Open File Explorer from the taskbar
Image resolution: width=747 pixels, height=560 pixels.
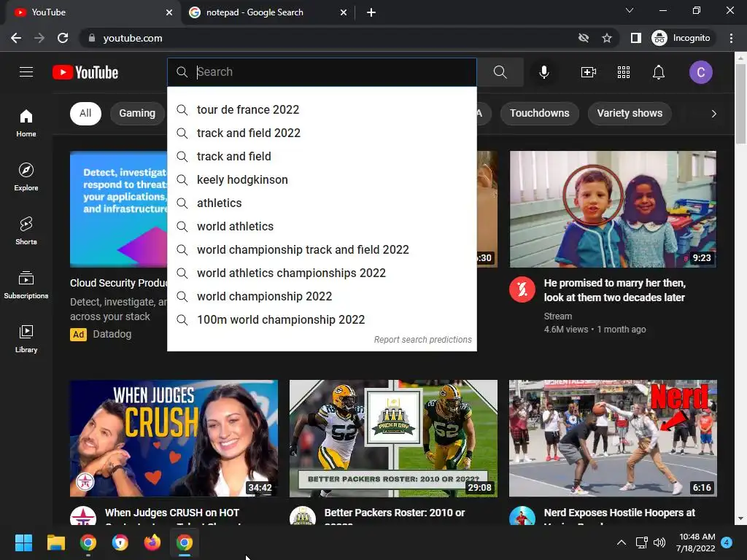pyautogui.click(x=55, y=542)
